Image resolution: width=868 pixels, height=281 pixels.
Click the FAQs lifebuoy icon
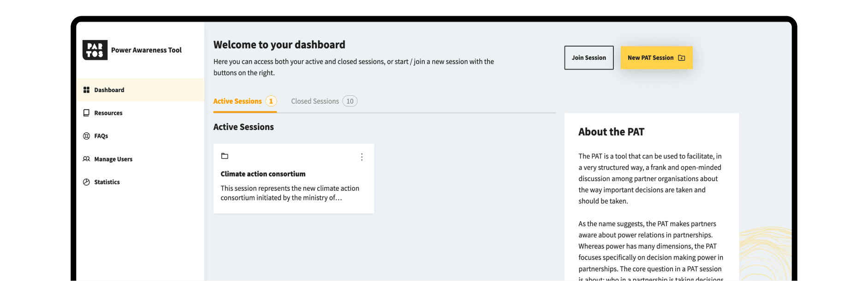click(86, 136)
